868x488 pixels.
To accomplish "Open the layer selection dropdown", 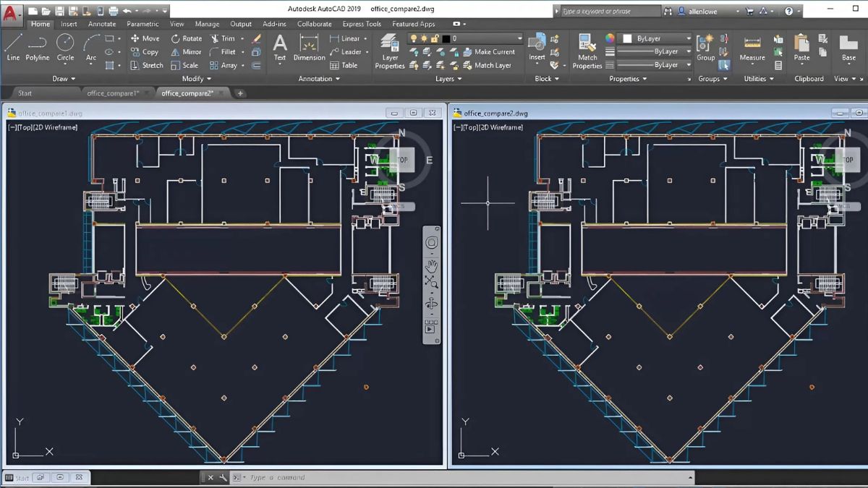I will pyautogui.click(x=521, y=38).
